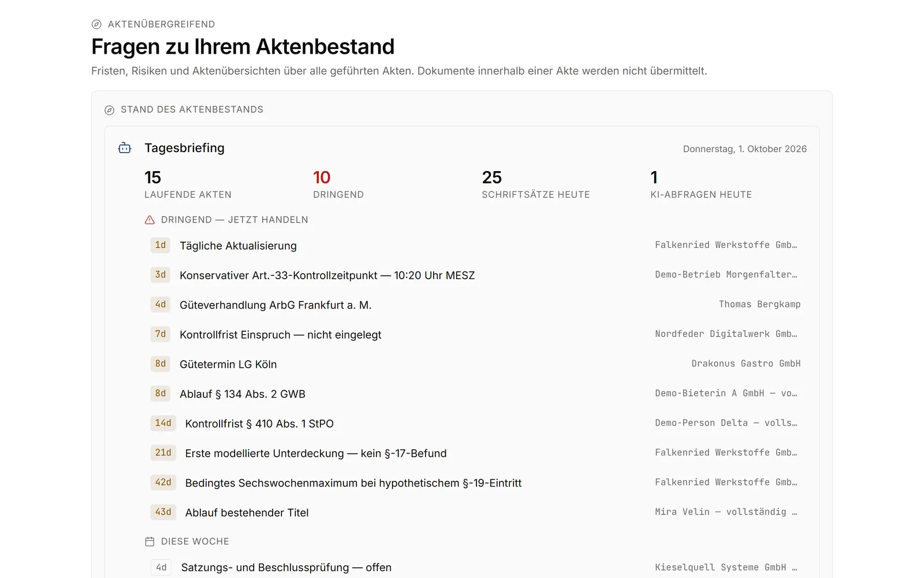This screenshot has height=578, width=924.
Task: Click the compass icon beside AKTENÜBERGREIFEND
Action: pyautogui.click(x=96, y=24)
